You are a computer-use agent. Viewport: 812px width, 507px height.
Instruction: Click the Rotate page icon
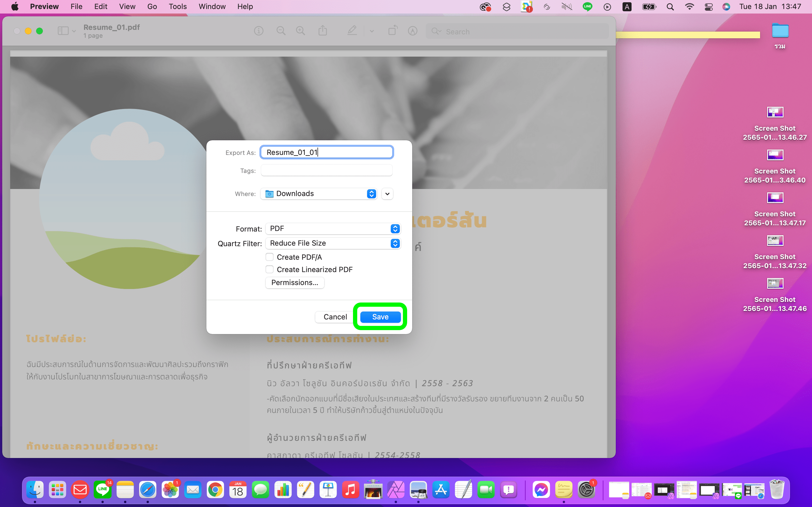click(x=392, y=31)
